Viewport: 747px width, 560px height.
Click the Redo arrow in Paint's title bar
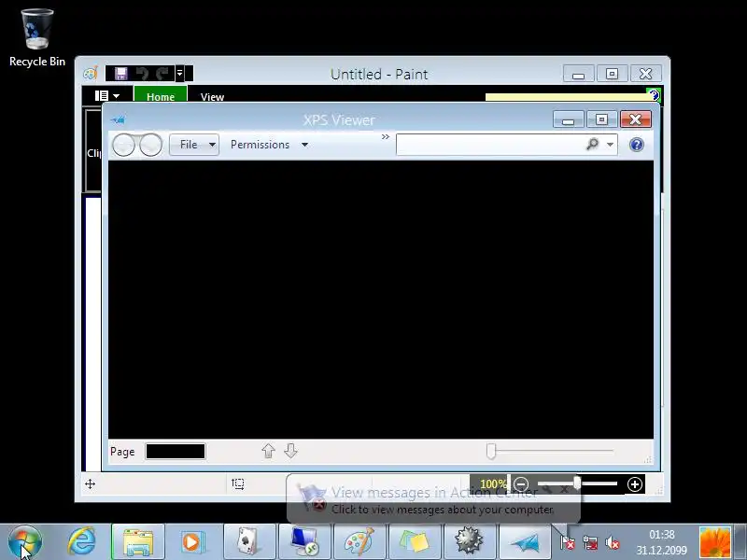162,74
